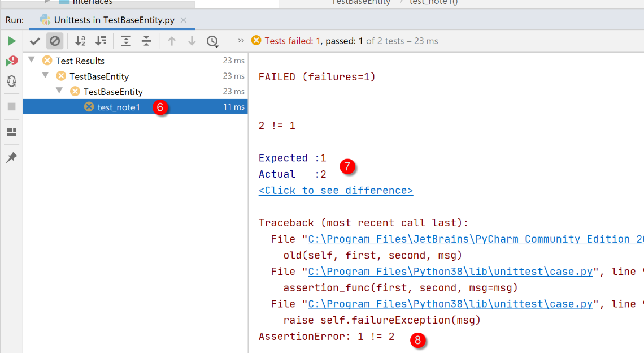Pin the Run tab
Image resolution: width=644 pixels, height=353 pixels.
tap(11, 158)
